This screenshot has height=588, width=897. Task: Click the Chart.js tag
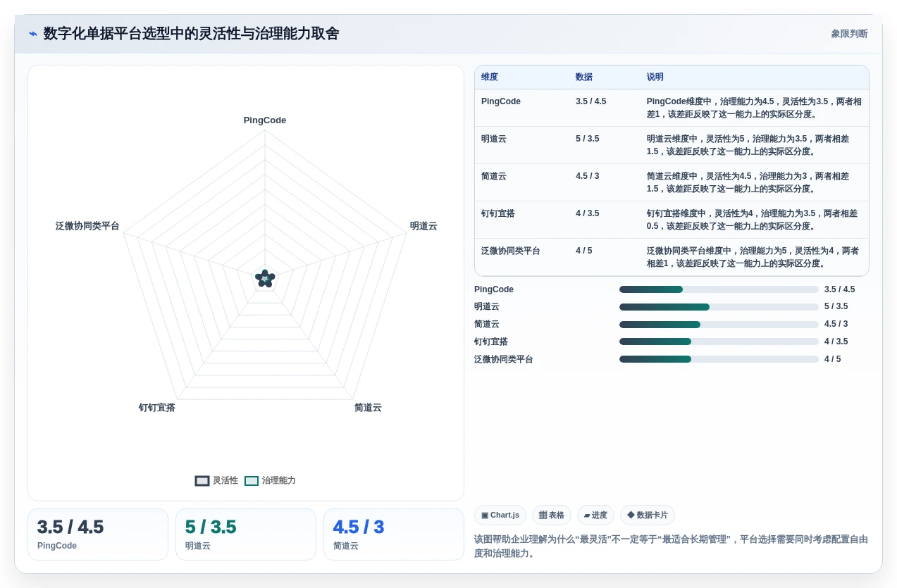click(500, 515)
